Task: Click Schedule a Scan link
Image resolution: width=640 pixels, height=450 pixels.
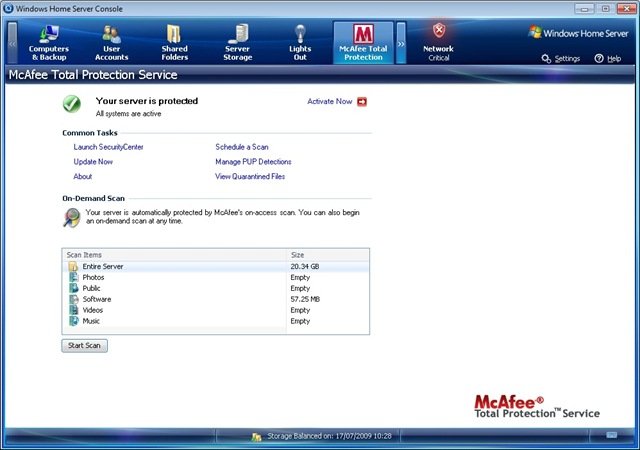Action: click(242, 147)
